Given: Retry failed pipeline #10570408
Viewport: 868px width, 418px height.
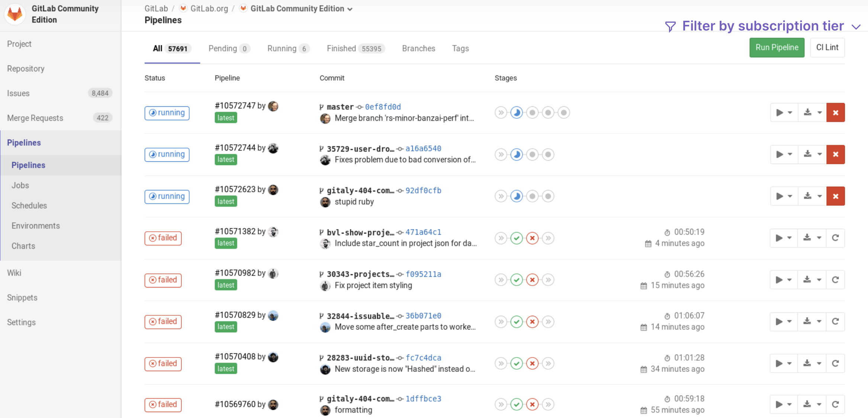Looking at the screenshot, I should [x=835, y=363].
